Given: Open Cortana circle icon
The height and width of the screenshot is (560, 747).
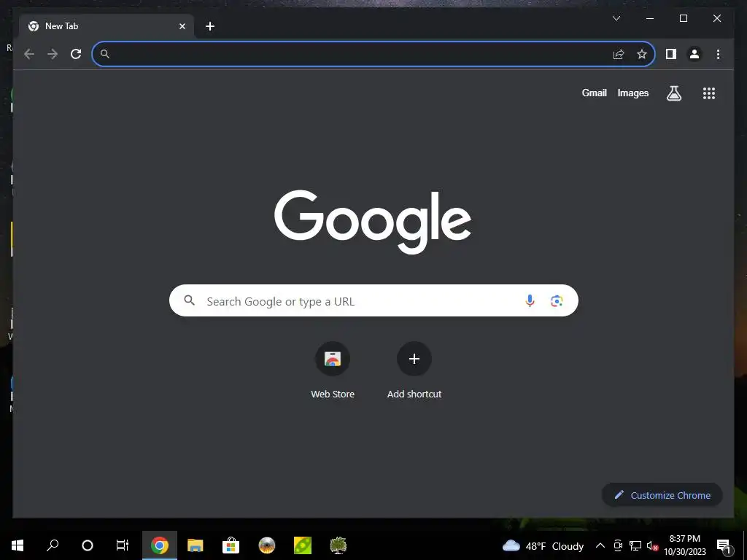Looking at the screenshot, I should pyautogui.click(x=88, y=545).
